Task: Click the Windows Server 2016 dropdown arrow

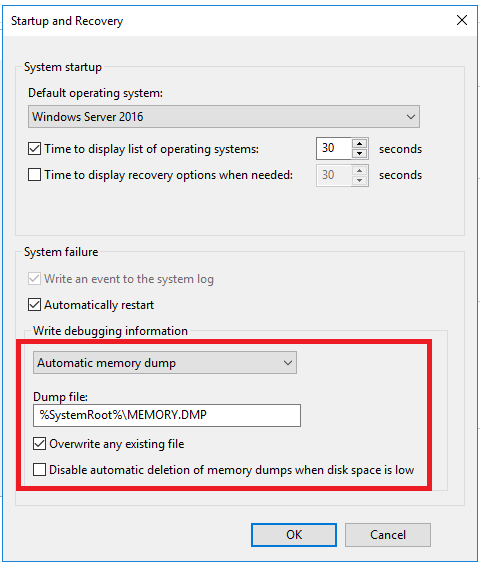Action: tap(411, 117)
